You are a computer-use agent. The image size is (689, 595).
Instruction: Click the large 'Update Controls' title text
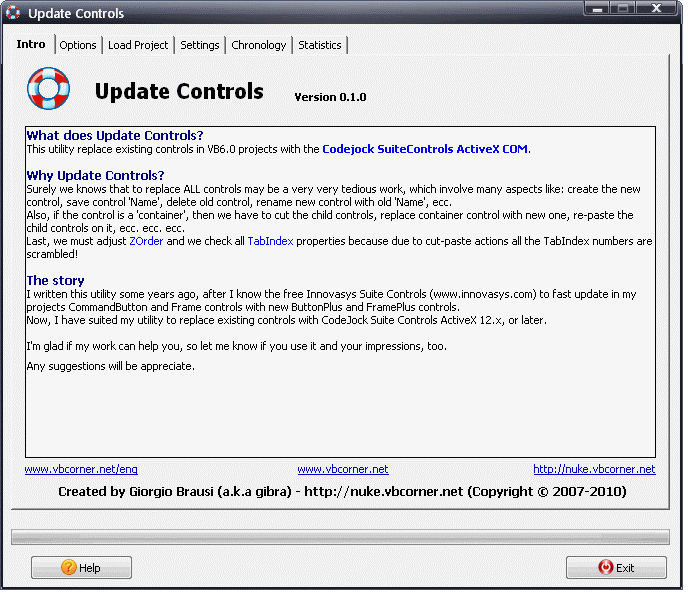pyautogui.click(x=179, y=91)
